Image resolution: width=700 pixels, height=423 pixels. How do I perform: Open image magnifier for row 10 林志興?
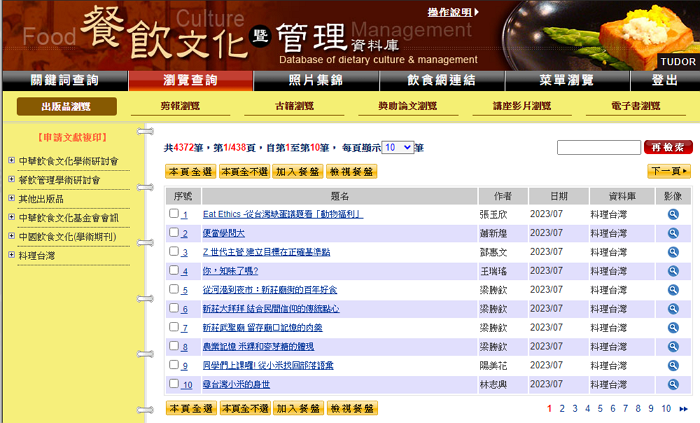673,384
